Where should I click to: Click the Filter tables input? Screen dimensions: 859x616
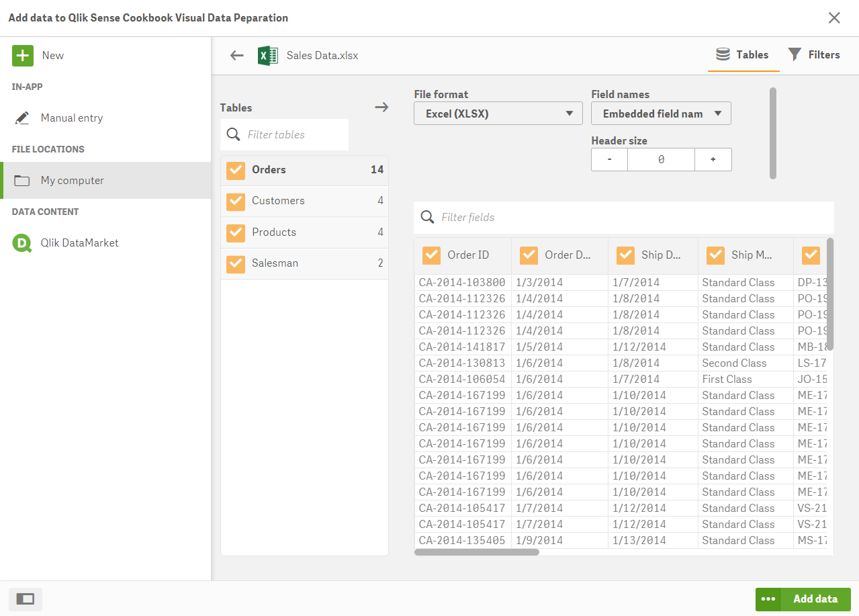point(284,134)
